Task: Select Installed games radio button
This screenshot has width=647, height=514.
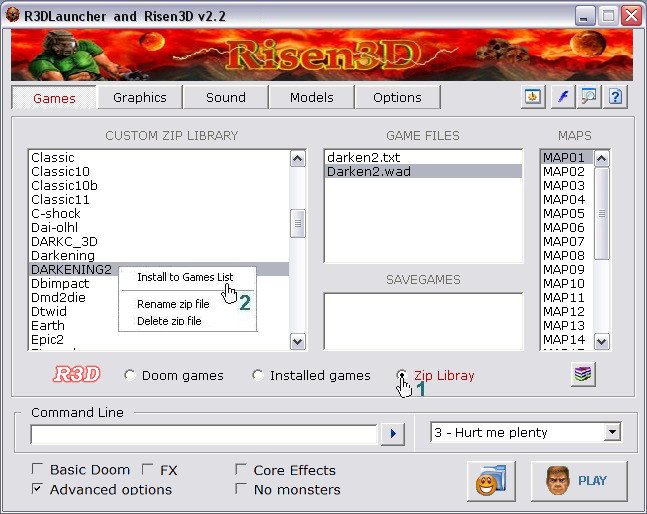Action: click(258, 375)
